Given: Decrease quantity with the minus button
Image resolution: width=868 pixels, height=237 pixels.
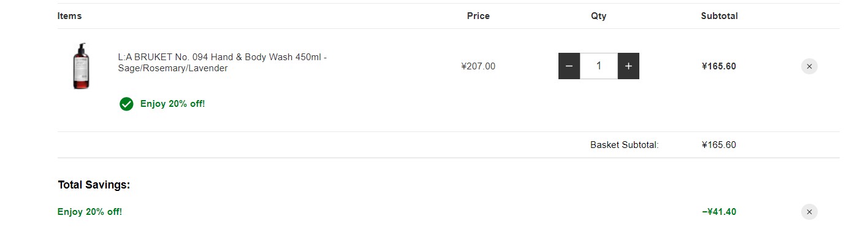Looking at the screenshot, I should 569,66.
